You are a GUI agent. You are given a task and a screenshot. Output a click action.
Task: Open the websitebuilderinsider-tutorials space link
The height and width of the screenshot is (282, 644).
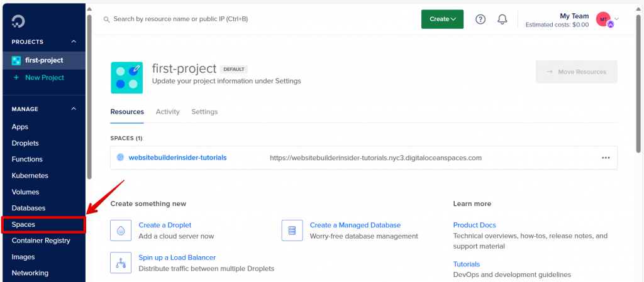(x=177, y=158)
